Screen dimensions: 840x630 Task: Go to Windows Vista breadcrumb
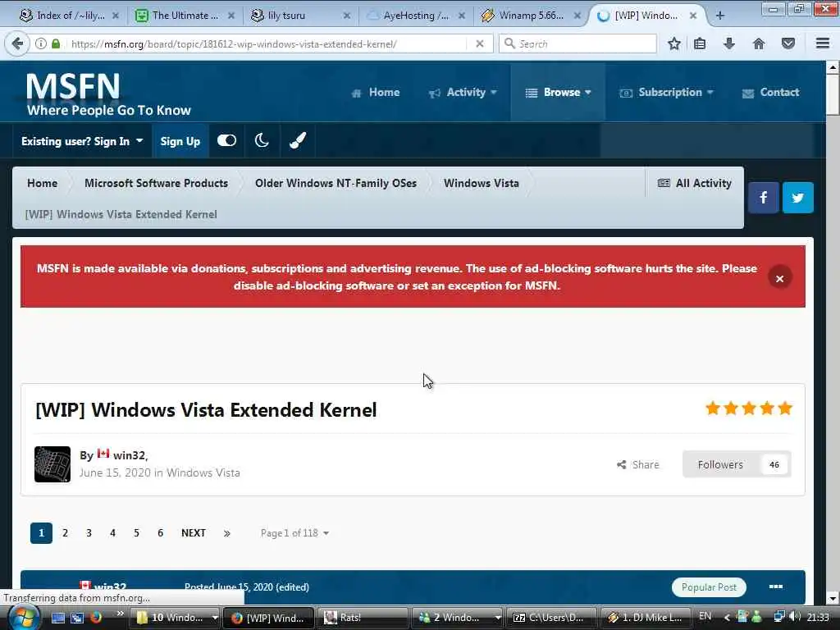click(x=481, y=183)
